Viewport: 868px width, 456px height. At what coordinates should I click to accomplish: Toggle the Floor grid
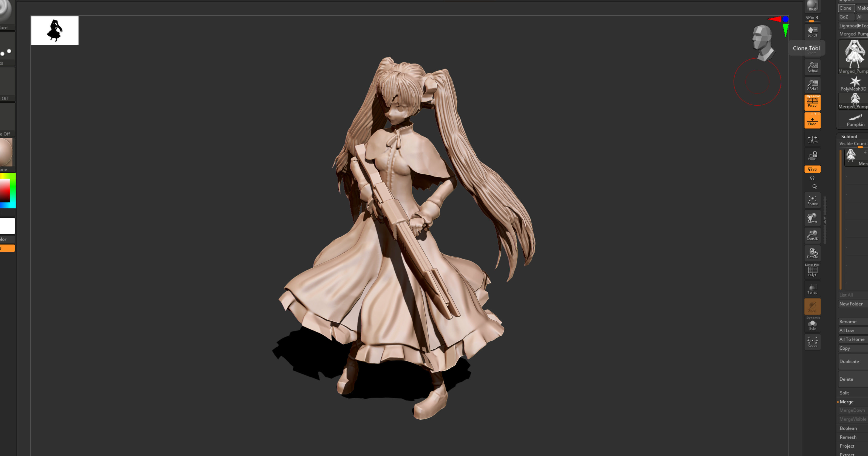coord(812,120)
